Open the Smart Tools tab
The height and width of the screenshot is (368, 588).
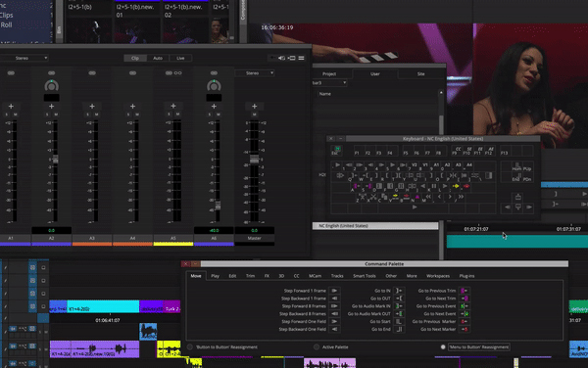click(x=365, y=276)
